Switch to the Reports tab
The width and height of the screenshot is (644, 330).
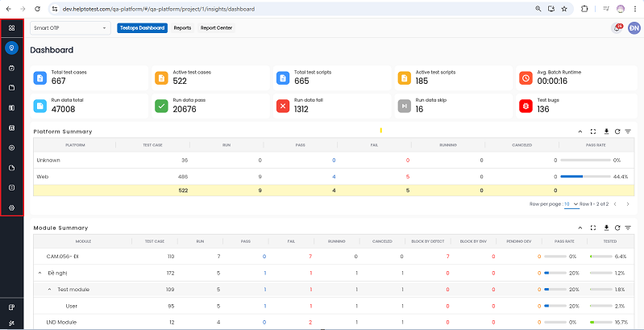[x=182, y=28]
